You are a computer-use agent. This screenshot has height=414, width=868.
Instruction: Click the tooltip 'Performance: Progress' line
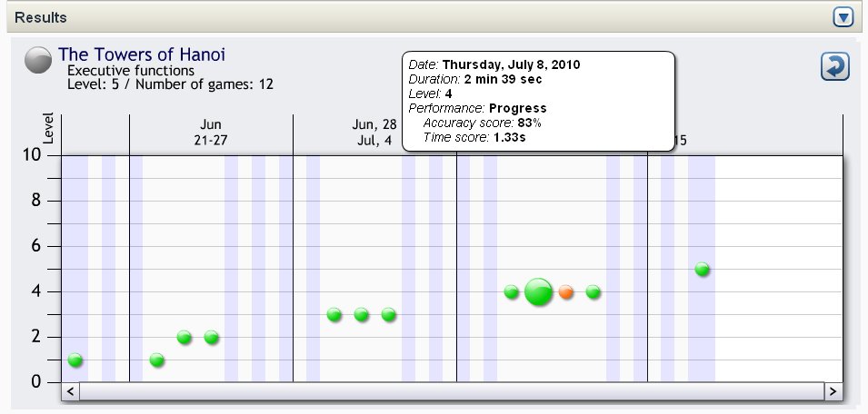477,108
